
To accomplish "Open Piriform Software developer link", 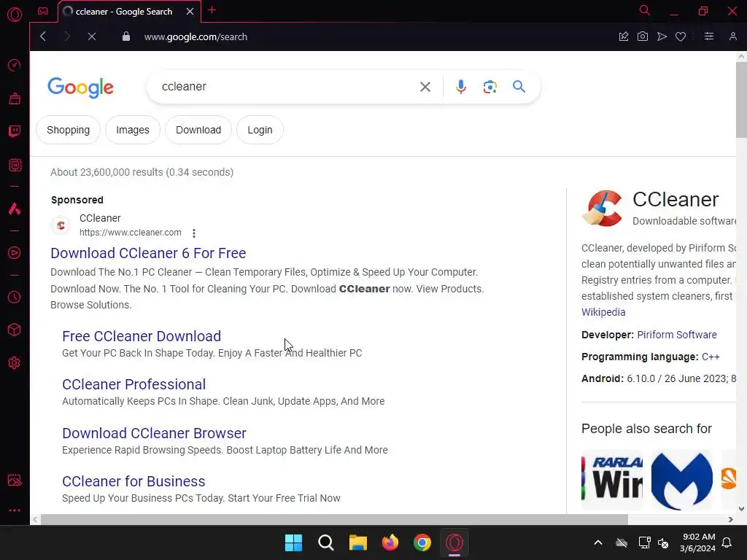I will pyautogui.click(x=676, y=335).
